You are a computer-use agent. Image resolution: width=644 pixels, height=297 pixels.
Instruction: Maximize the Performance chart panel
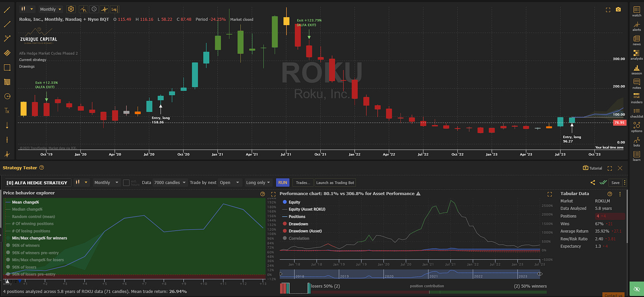tap(550, 194)
